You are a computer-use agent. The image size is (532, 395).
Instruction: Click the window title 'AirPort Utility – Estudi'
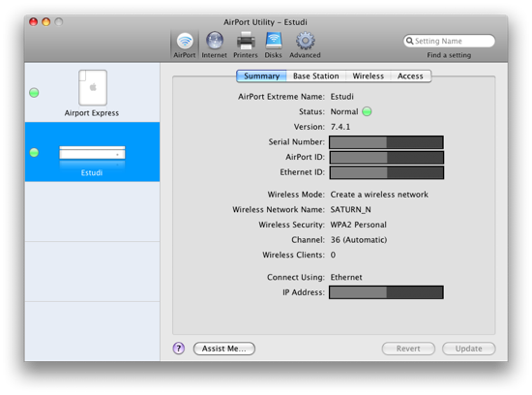[265, 22]
